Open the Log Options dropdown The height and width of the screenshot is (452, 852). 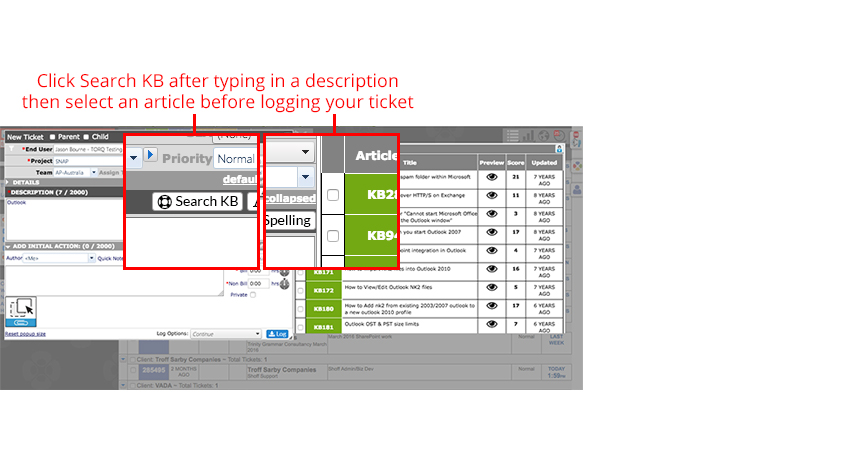coord(225,334)
